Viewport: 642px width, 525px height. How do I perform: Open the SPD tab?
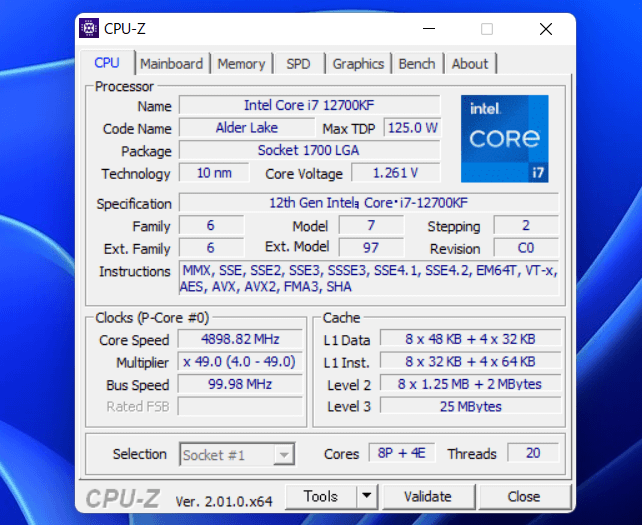298,64
